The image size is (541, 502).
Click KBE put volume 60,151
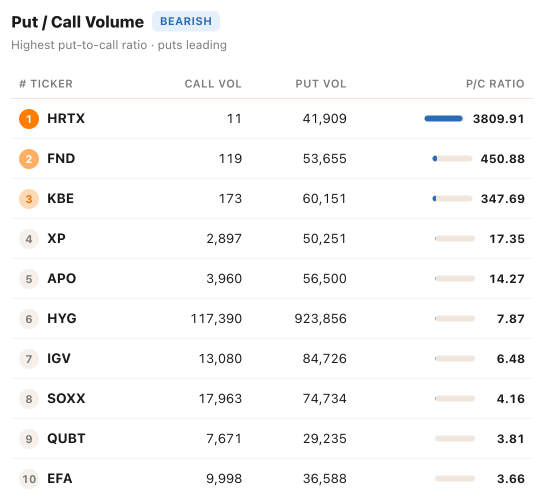pyautogui.click(x=325, y=199)
